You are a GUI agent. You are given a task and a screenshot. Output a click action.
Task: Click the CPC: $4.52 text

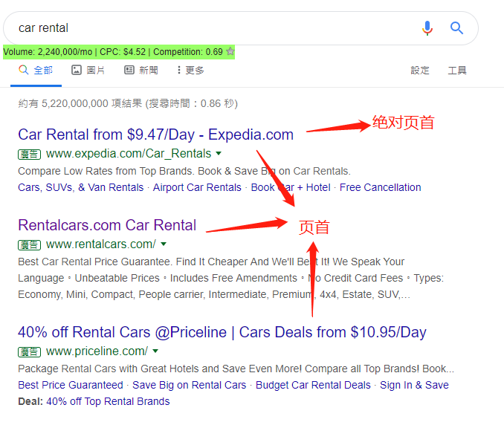pos(123,52)
